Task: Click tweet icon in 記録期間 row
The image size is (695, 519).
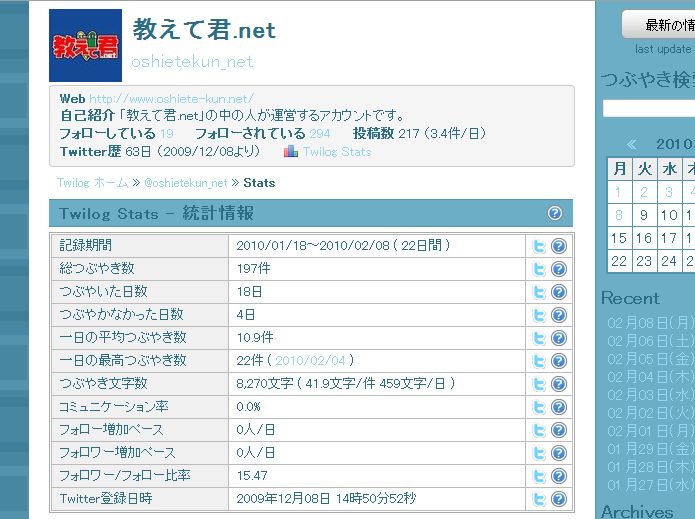Action: (x=539, y=246)
